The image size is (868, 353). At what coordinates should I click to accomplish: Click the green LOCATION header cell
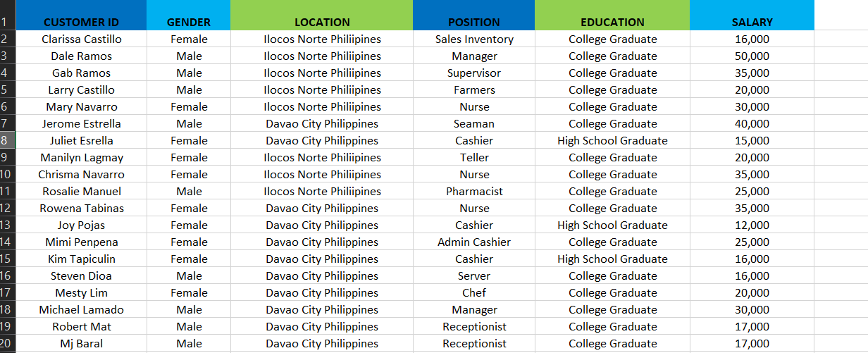click(x=322, y=22)
